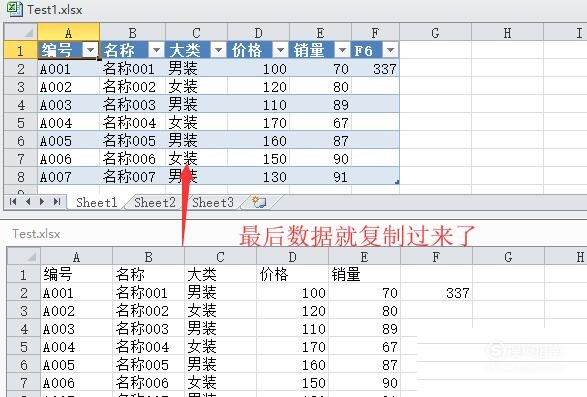587x397 pixels.
Task: Click sales 89 in Test.xlsx
Action: click(364, 328)
